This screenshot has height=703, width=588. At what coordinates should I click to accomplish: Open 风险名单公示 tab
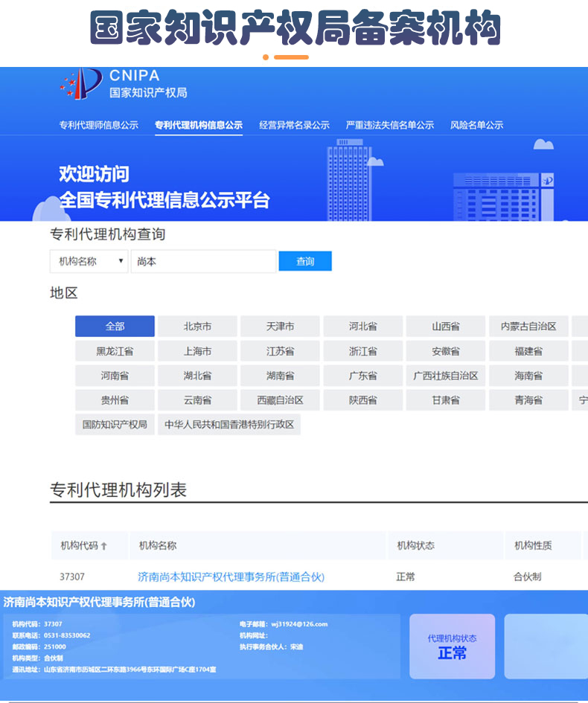tap(477, 125)
